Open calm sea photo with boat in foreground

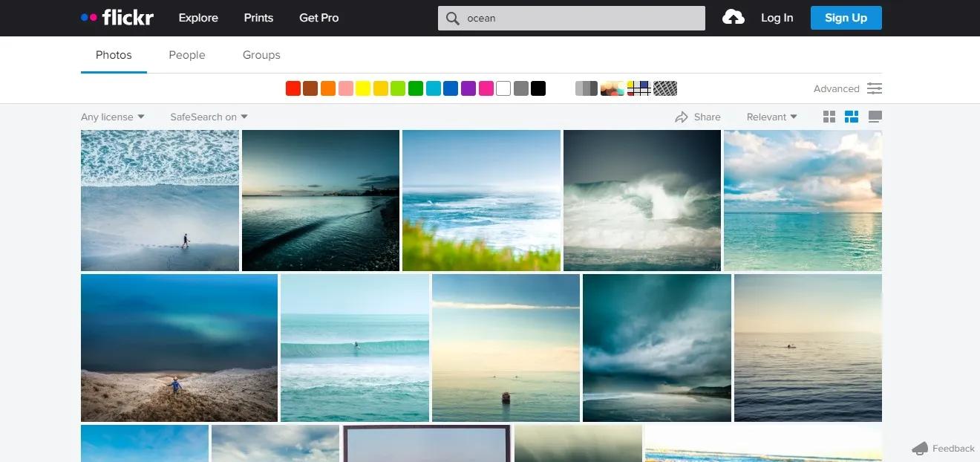coord(506,348)
